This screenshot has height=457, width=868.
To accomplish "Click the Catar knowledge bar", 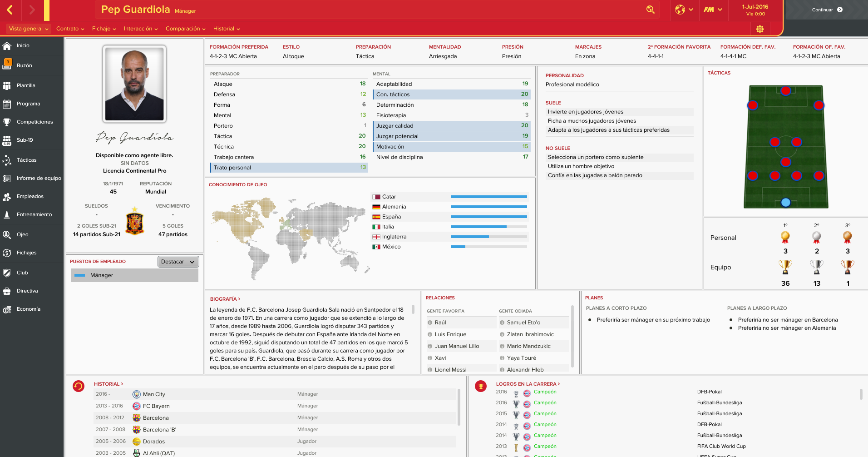I will click(x=489, y=197).
